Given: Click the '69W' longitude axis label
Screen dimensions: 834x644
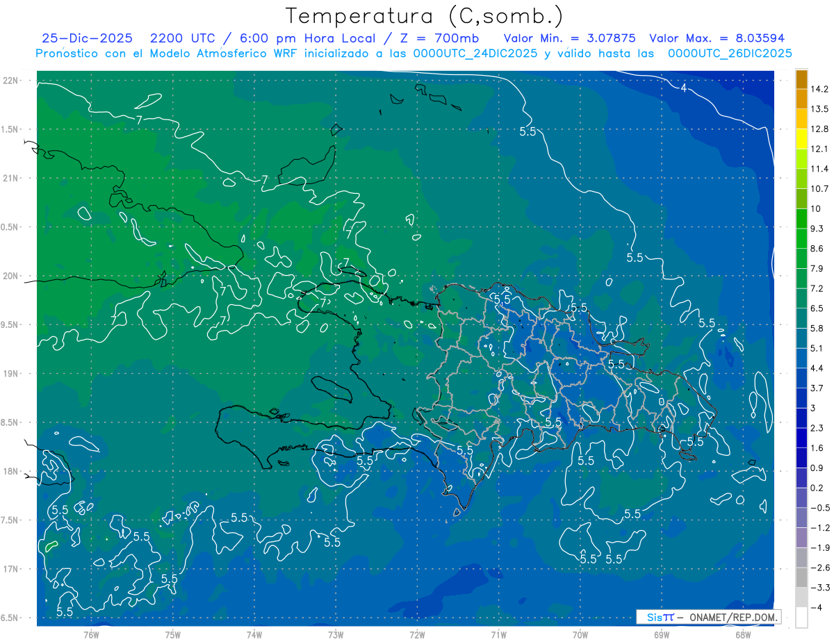Looking at the screenshot, I should pyautogui.click(x=661, y=634).
